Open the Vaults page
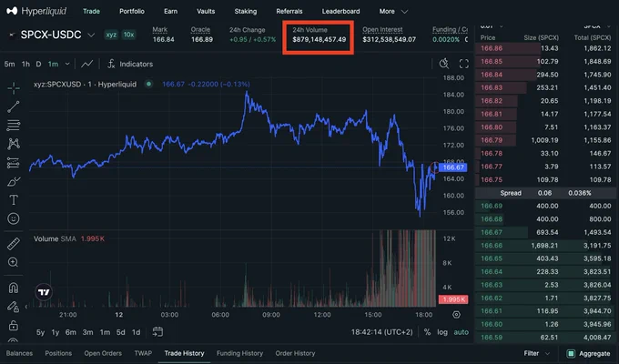The image size is (619, 364). point(206,12)
